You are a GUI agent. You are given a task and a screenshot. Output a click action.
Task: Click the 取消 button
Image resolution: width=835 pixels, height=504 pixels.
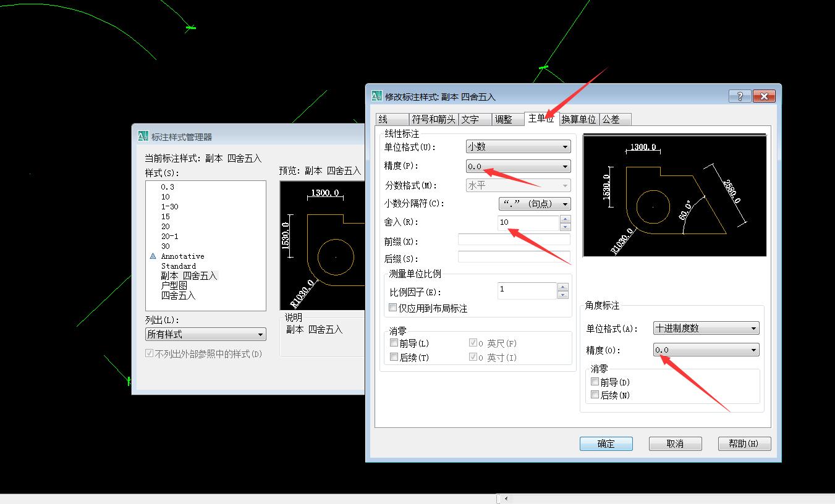click(x=675, y=443)
